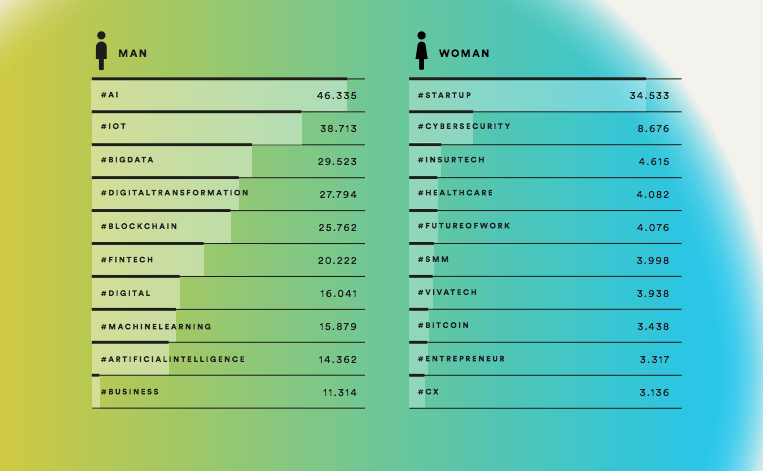Select the WOMAN column heading
Screen dimensions: 763x471
click(x=464, y=54)
